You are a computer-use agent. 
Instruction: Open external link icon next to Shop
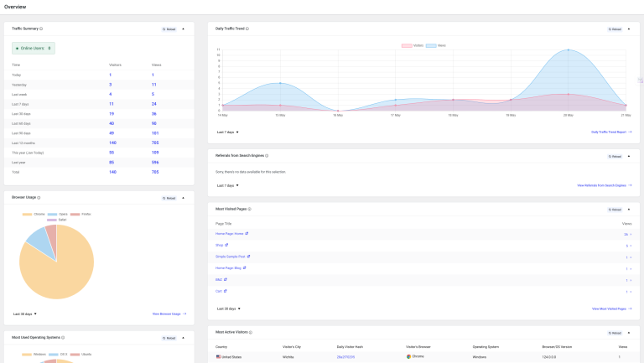coord(226,245)
